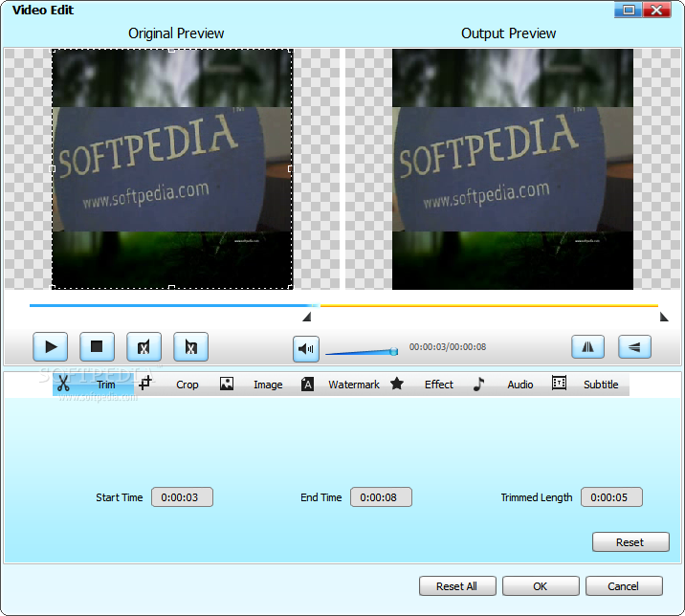Click the Watermark letter A icon

point(307,384)
